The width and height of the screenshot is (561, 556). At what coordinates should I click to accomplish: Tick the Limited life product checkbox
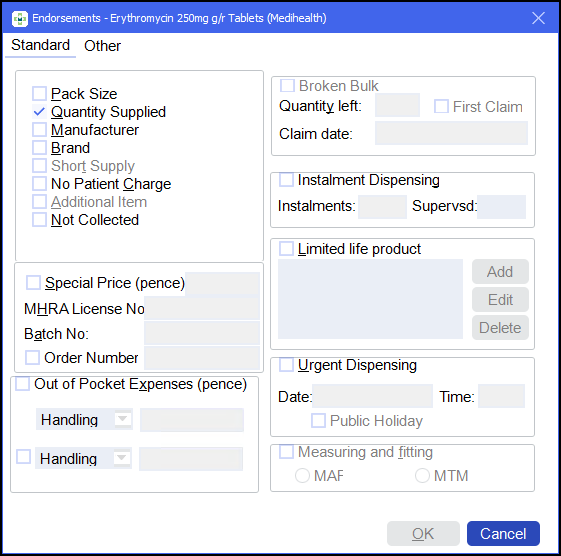coord(286,249)
